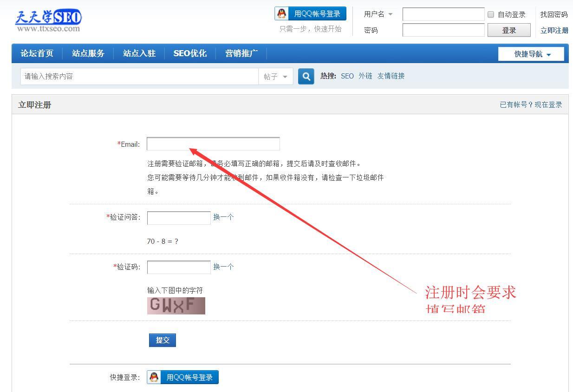Click inside the Email input field
573x392 pixels.
click(213, 144)
